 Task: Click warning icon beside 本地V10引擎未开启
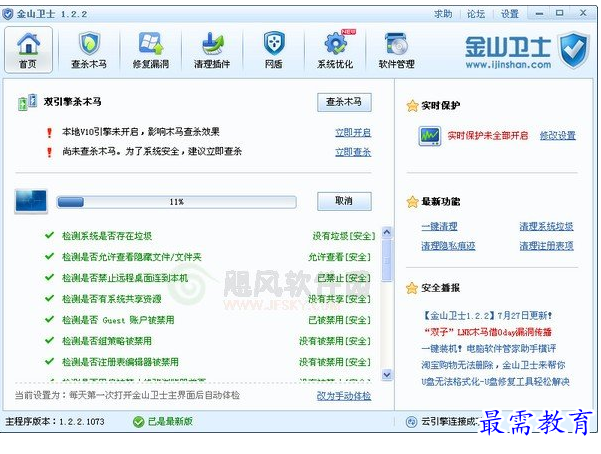point(49,133)
